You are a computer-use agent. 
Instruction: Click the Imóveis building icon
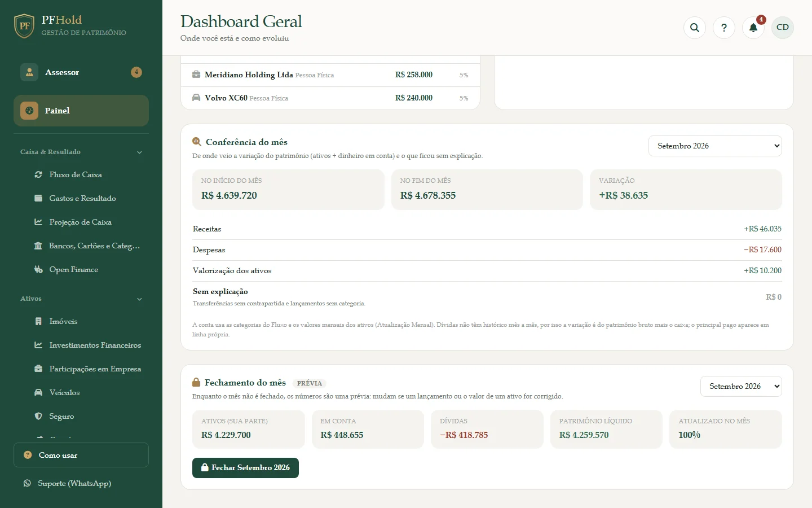pyautogui.click(x=38, y=322)
